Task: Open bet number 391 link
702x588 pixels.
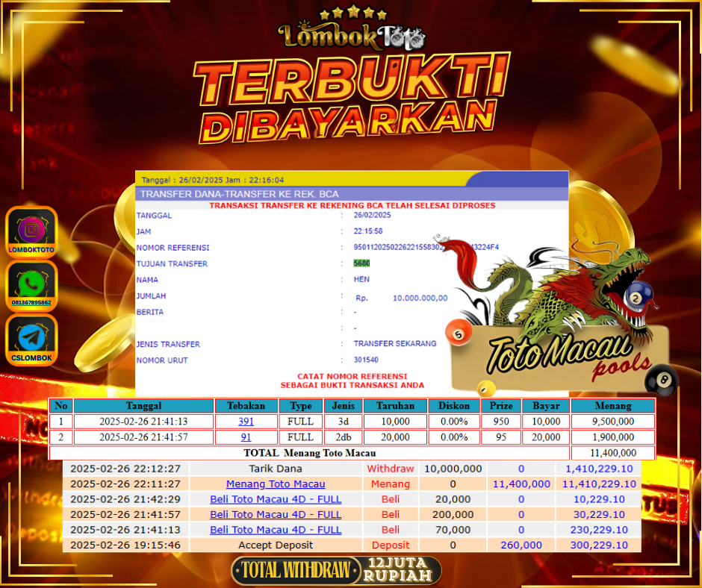Action: tap(246, 422)
